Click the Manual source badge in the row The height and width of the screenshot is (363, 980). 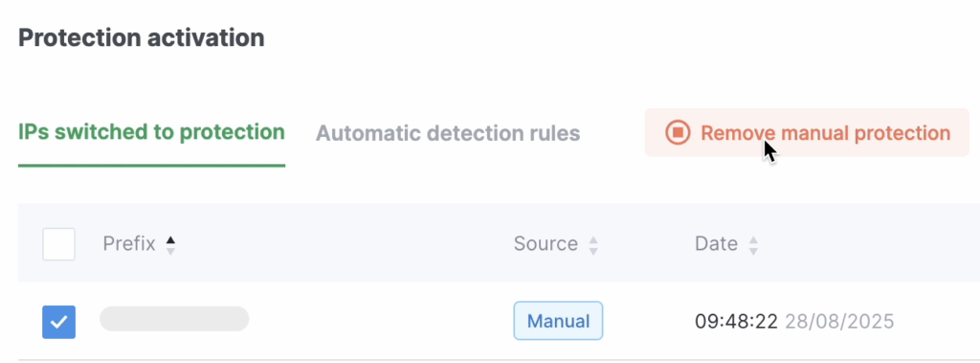click(558, 321)
